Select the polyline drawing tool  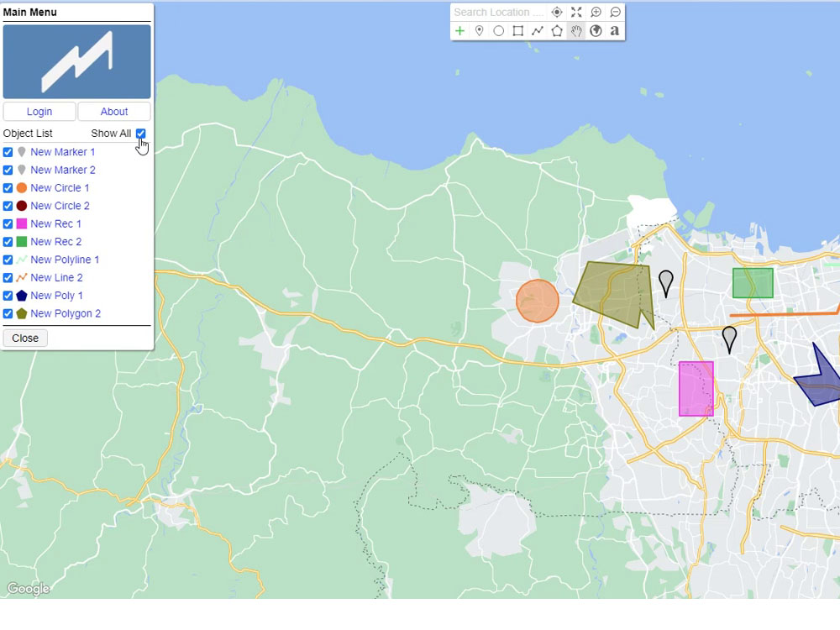538,31
